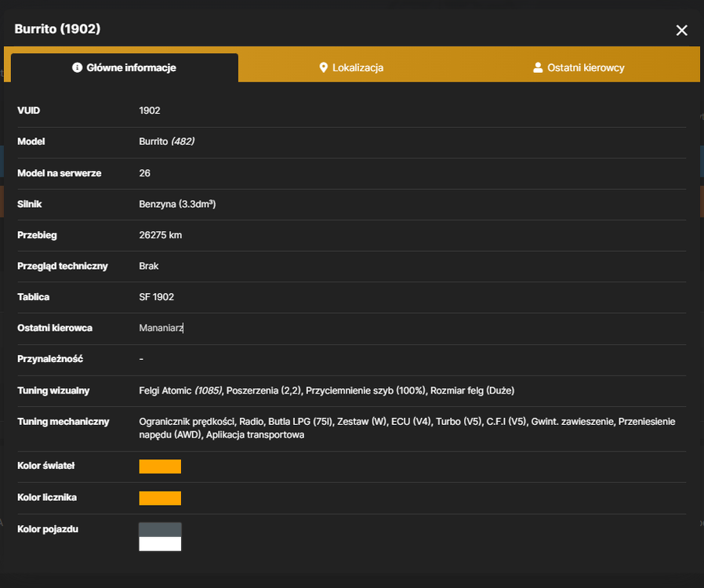Open the Ostatni kierowcy tab

(x=579, y=67)
